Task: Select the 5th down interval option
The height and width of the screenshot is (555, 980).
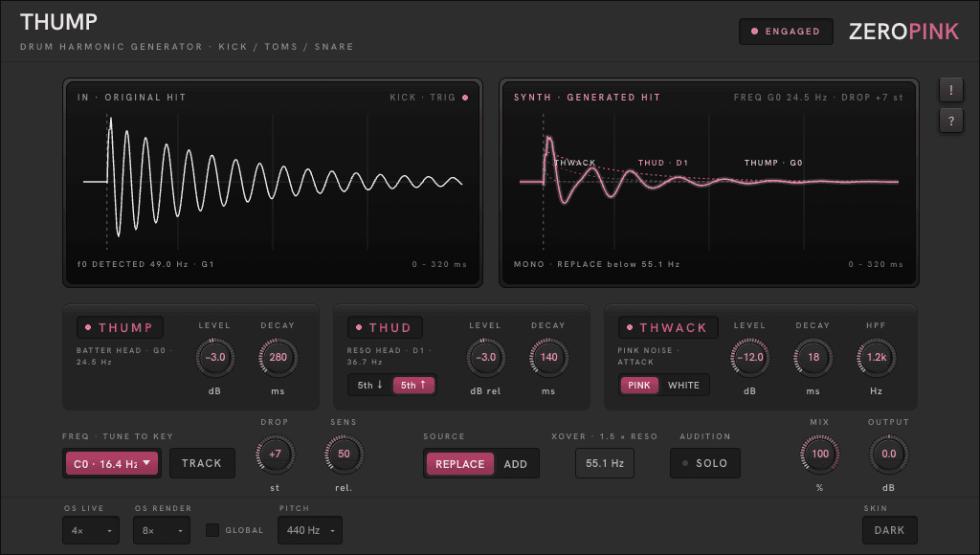Action: [x=370, y=385]
